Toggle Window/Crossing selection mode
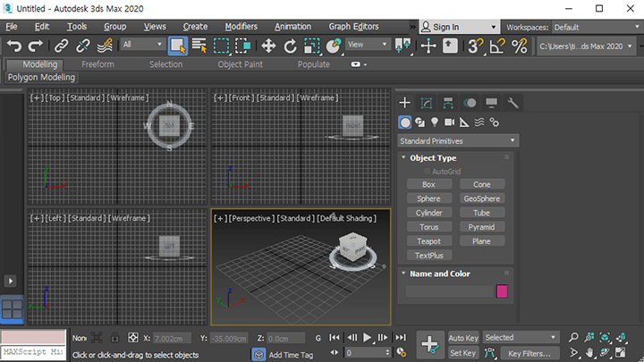The image size is (644, 362). [242, 46]
